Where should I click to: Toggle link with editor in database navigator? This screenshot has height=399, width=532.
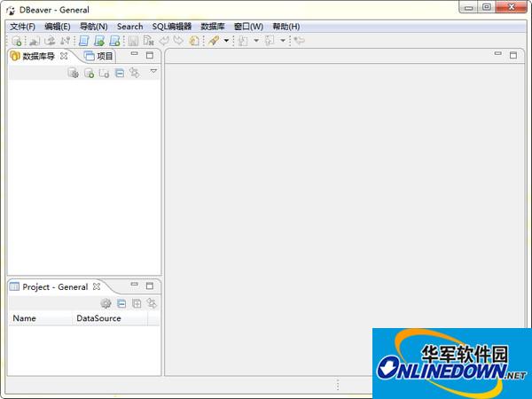135,73
